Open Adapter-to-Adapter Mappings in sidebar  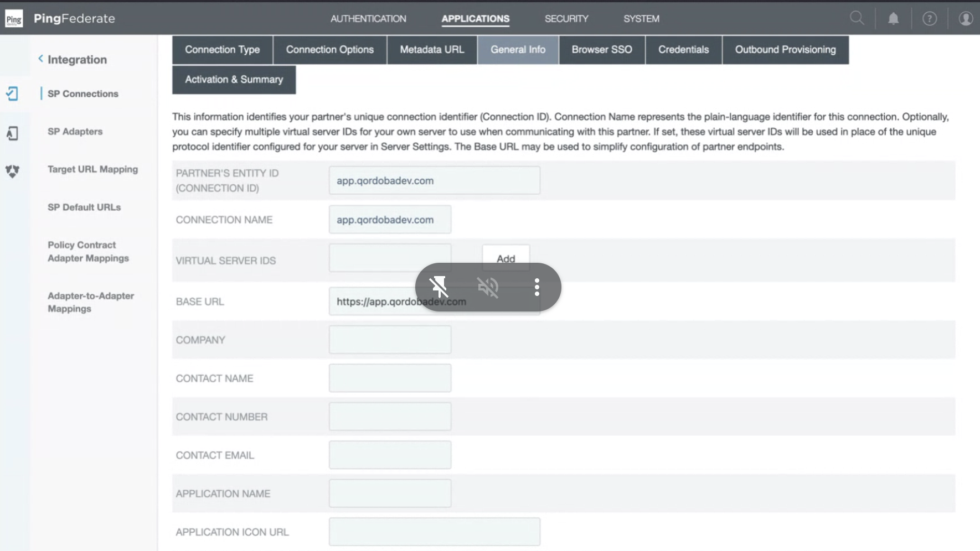click(x=91, y=302)
